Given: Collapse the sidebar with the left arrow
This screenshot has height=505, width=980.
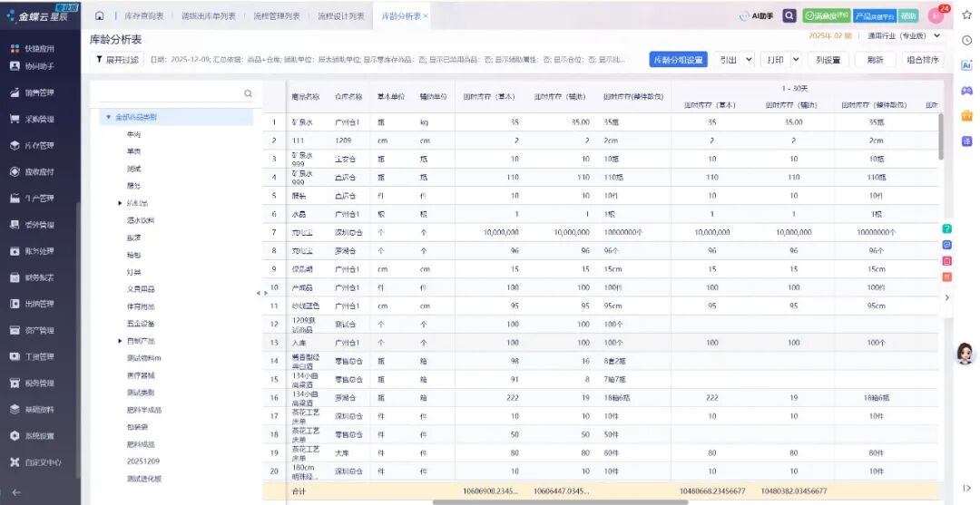Looking at the screenshot, I should coord(16,492).
